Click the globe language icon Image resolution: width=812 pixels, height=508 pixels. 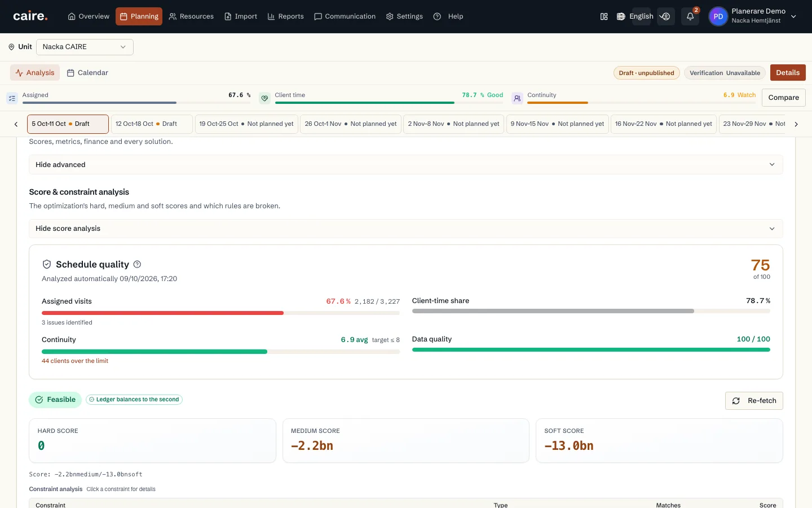coord(621,16)
